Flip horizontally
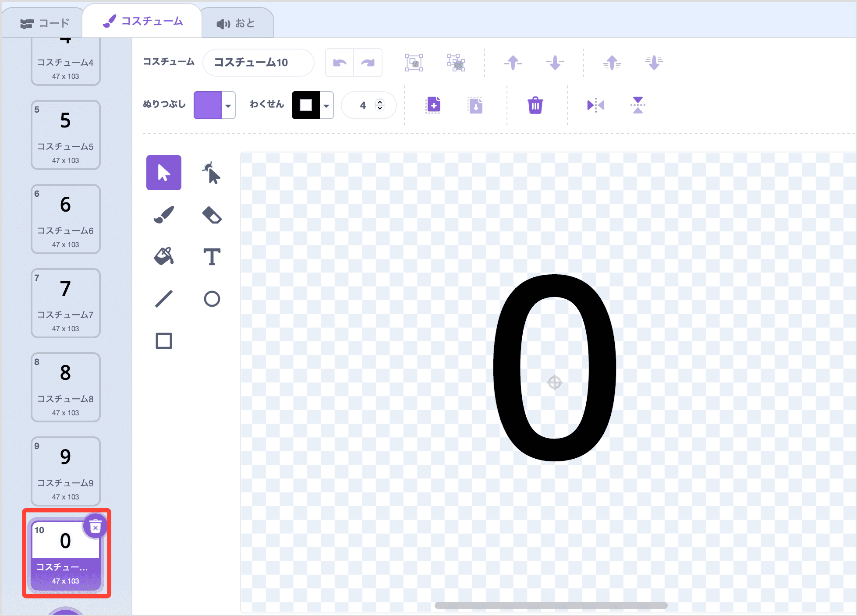The image size is (857, 616). pos(596,105)
